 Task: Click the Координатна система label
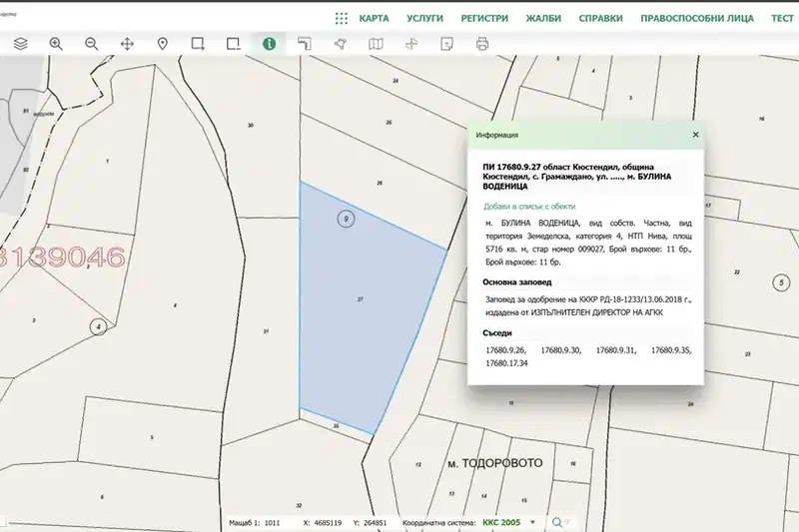[x=439, y=523]
